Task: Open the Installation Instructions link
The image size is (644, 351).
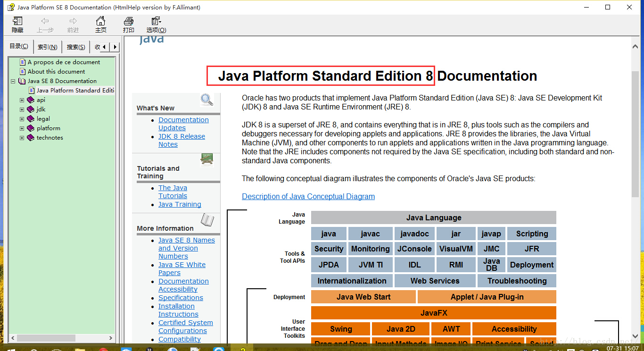Action: (178, 310)
